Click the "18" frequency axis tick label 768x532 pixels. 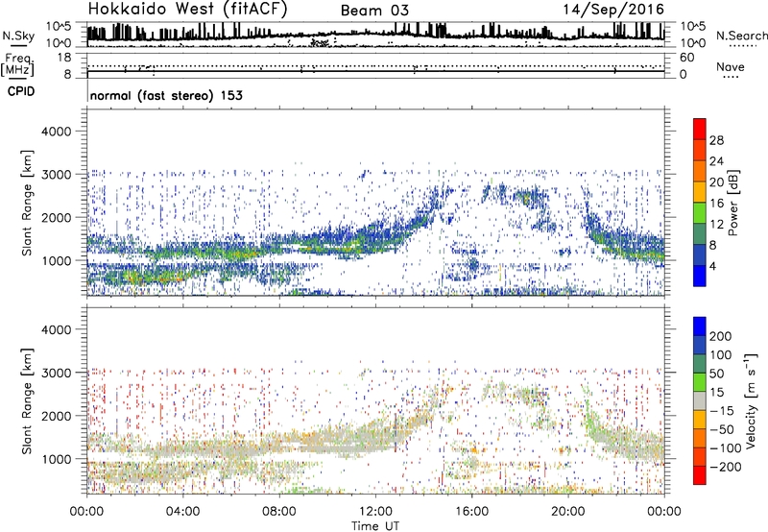[63, 58]
